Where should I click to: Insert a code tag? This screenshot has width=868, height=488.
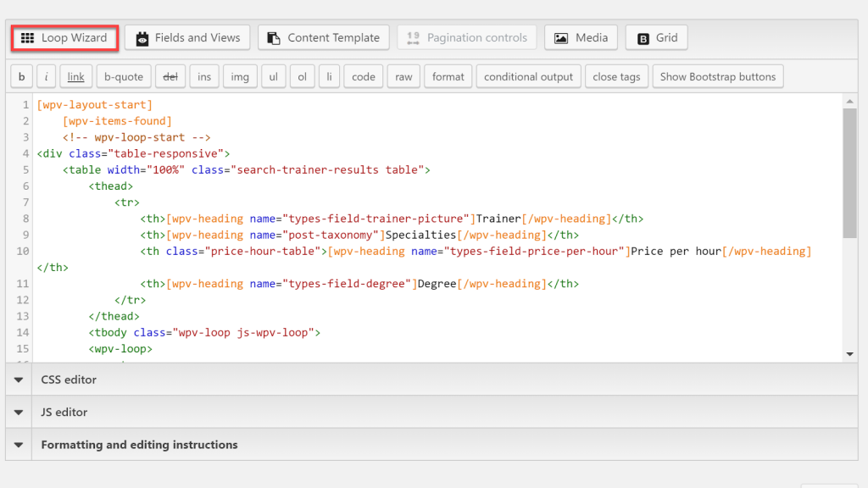364,76
